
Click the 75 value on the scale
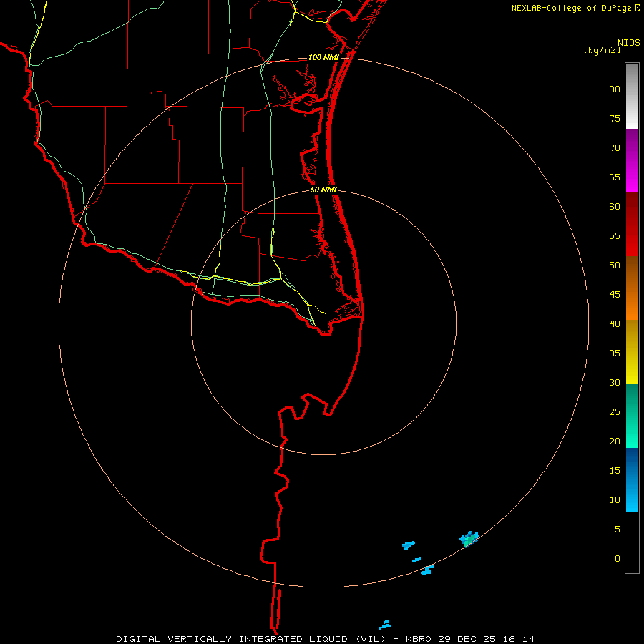pos(615,118)
